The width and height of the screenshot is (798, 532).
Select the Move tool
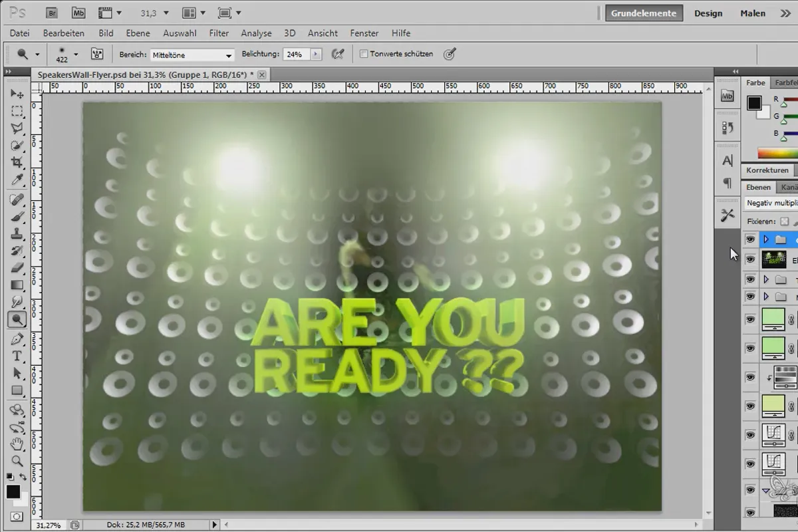pos(16,94)
